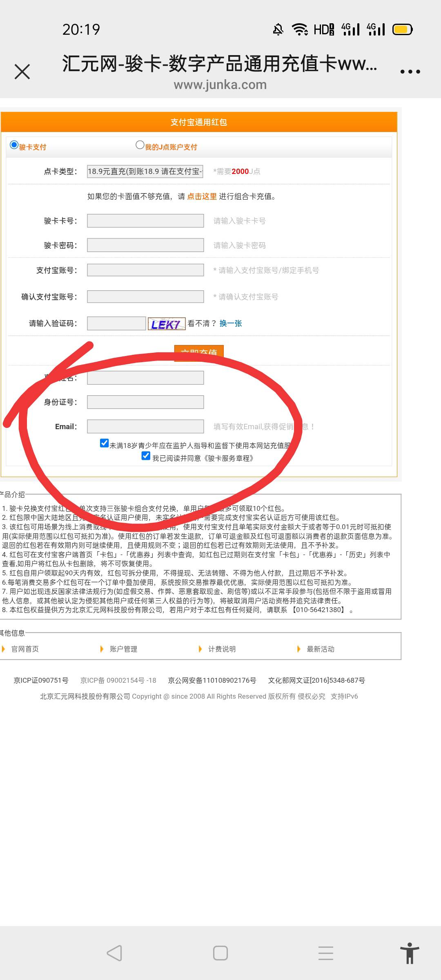Screen dimensions: 441x980
Task: Click the www.junka.com URL text
Action: coord(220,85)
